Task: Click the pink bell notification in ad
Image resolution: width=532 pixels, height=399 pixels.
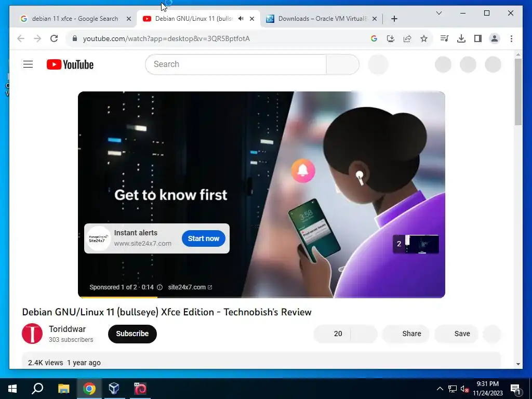Action: 303,170
